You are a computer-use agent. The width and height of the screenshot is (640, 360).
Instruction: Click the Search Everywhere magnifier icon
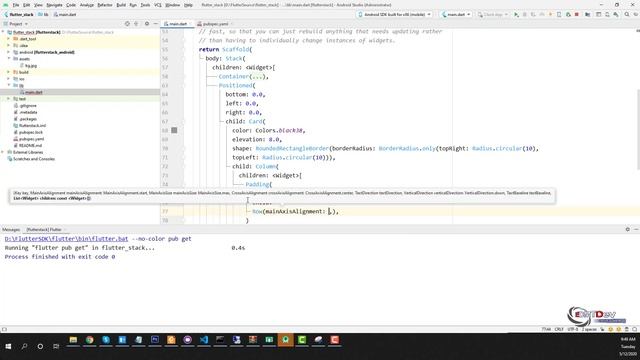point(627,15)
